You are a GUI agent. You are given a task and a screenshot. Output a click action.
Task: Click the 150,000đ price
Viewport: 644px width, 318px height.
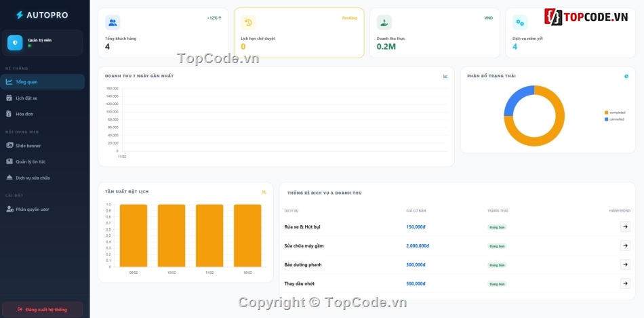(x=416, y=226)
